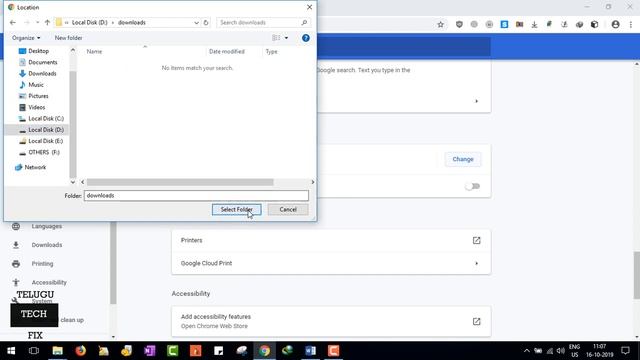Sort by Type column header
640x360 pixels.
[x=271, y=51]
